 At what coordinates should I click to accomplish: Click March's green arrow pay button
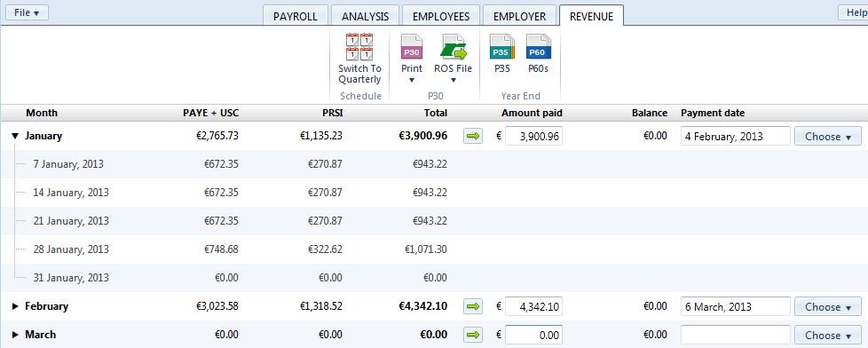[x=473, y=335]
